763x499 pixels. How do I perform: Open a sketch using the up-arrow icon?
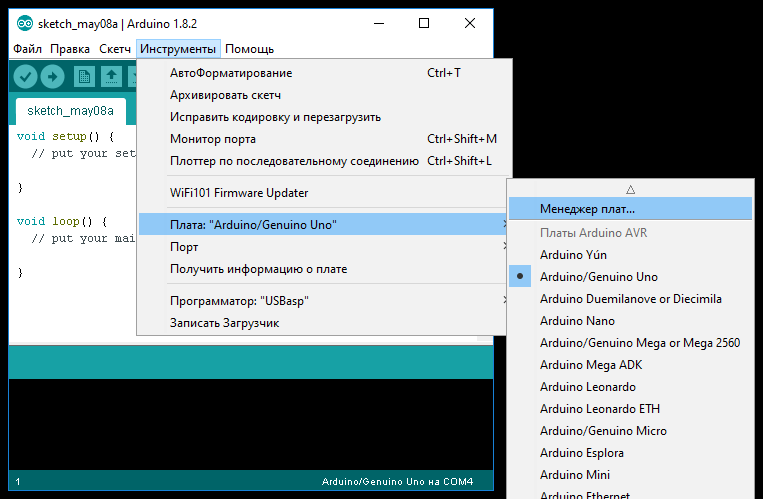coord(111,76)
